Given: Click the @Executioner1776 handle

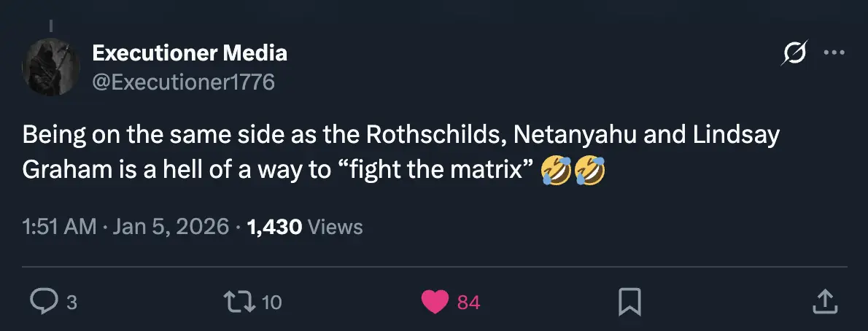Looking at the screenshot, I should click(184, 82).
